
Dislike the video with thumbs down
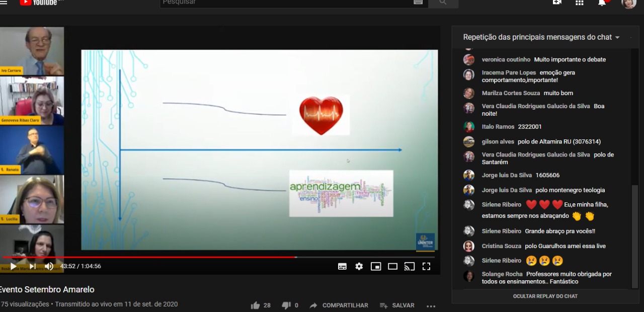point(286,305)
